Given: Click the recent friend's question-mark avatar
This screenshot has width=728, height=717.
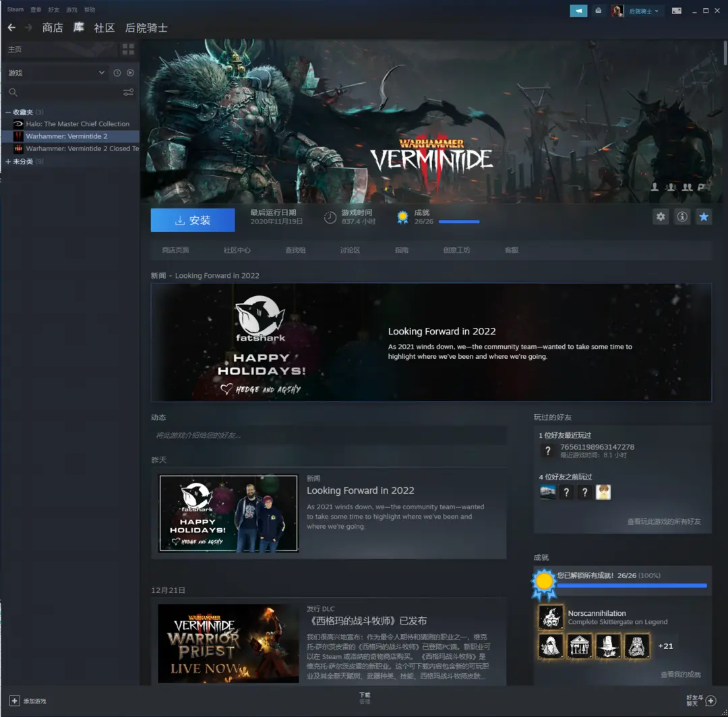Looking at the screenshot, I should point(548,451).
